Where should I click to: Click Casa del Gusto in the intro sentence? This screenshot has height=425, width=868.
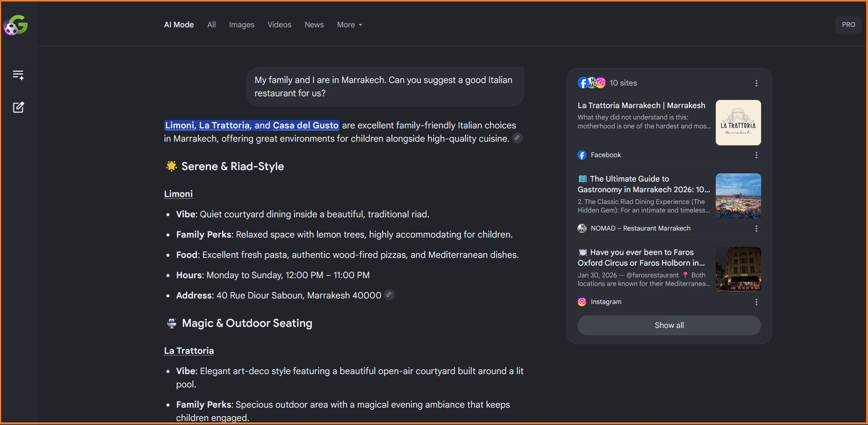coord(306,125)
